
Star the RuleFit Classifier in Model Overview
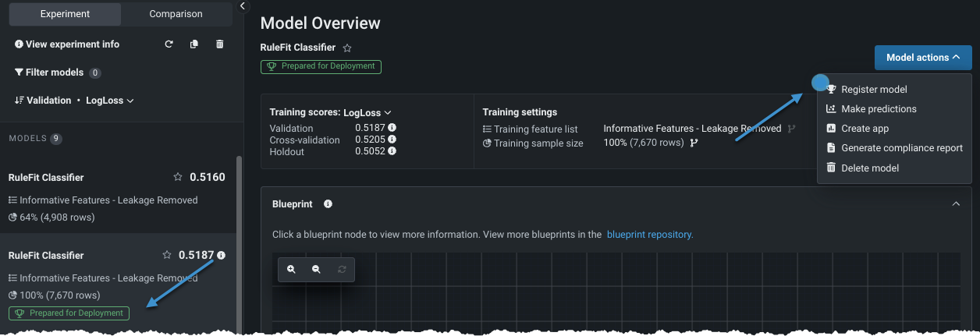[x=347, y=48]
